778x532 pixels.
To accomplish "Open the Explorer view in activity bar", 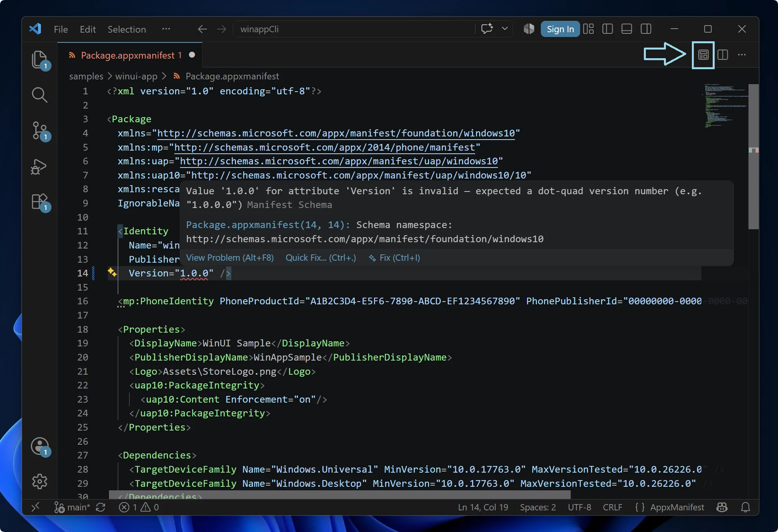I will click(39, 60).
